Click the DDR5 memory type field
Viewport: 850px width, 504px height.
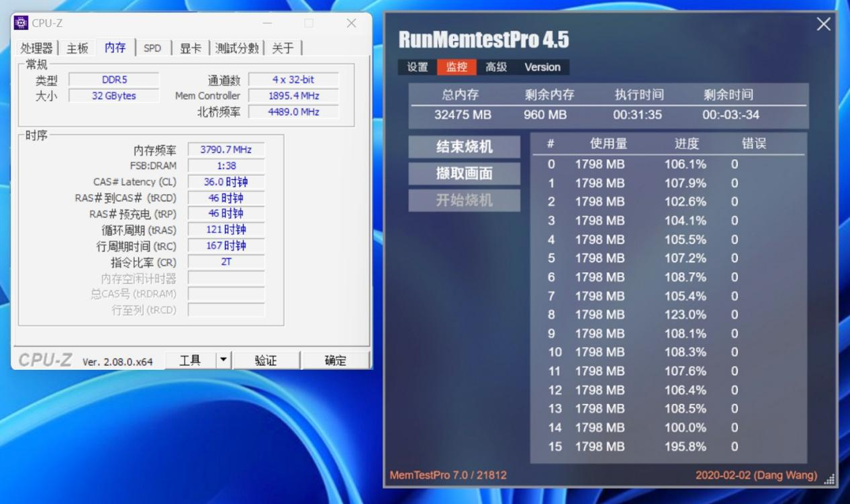click(114, 80)
